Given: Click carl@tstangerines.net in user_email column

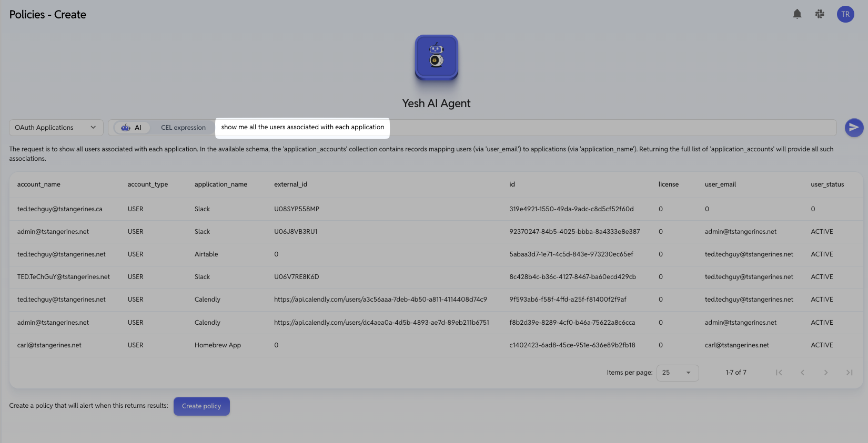Looking at the screenshot, I should (x=736, y=345).
